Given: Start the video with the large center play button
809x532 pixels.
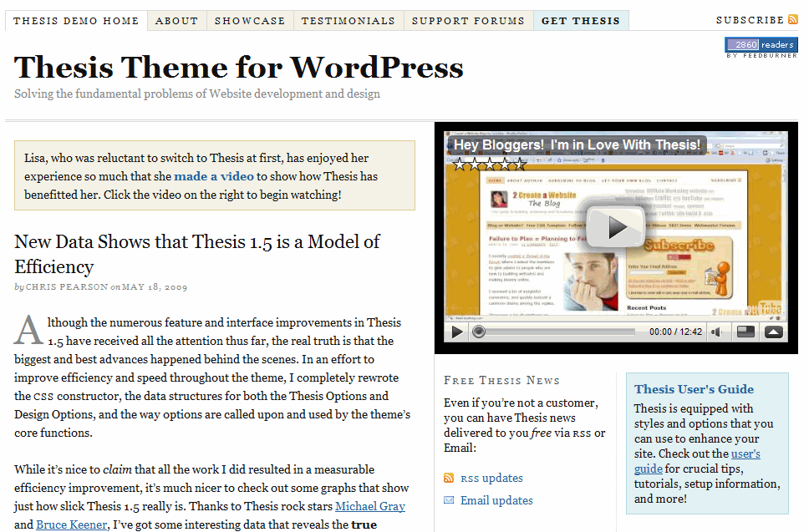Looking at the screenshot, I should click(616, 227).
